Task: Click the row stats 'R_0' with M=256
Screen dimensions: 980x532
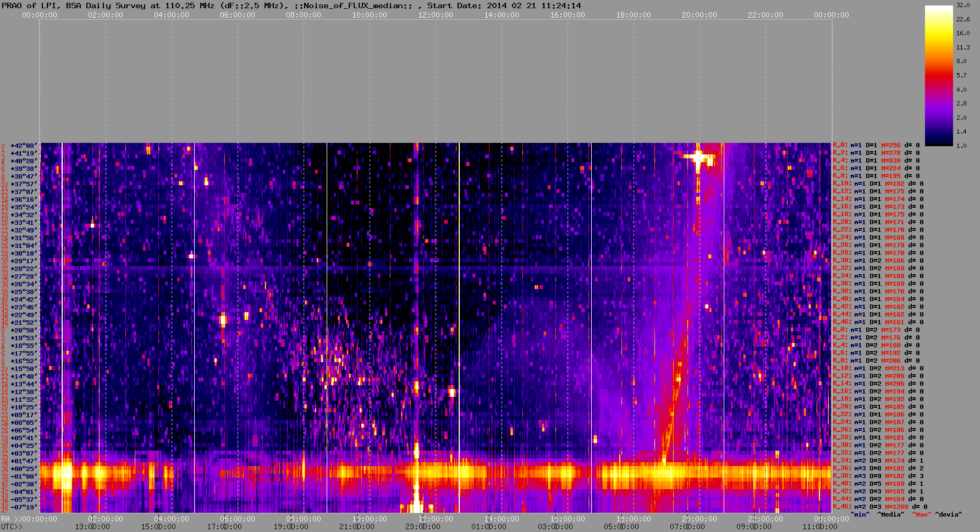Action: [876, 146]
